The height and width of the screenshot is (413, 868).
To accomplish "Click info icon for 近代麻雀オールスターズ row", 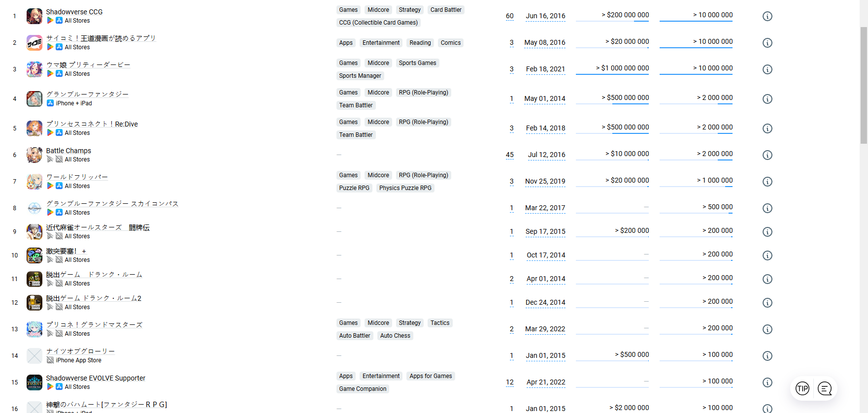I will (767, 232).
